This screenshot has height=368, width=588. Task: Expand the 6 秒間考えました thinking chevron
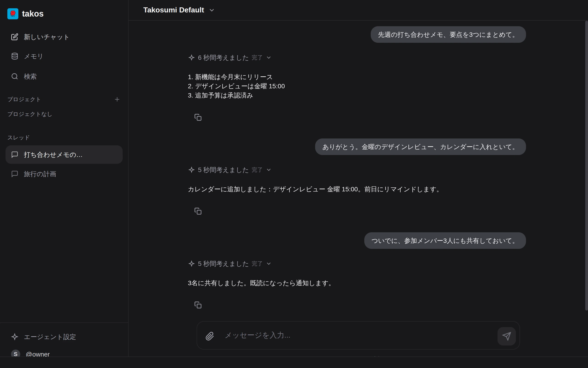[269, 58]
